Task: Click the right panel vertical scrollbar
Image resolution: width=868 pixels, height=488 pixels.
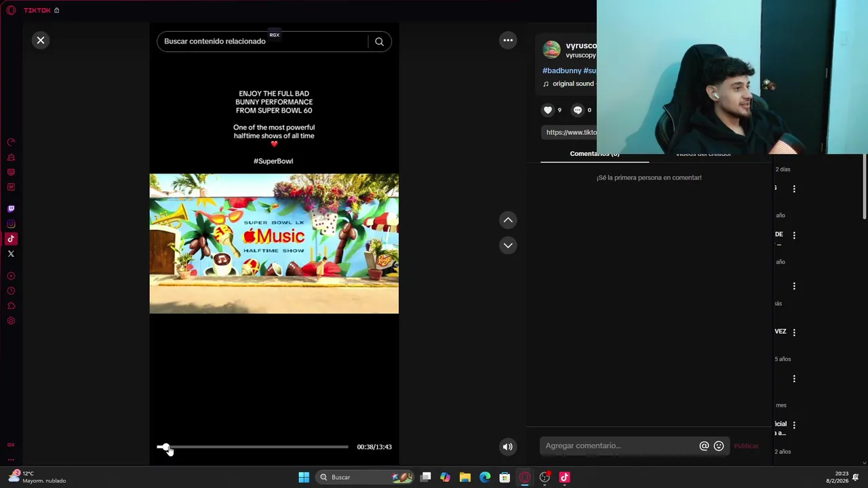Action: pyautogui.click(x=865, y=187)
